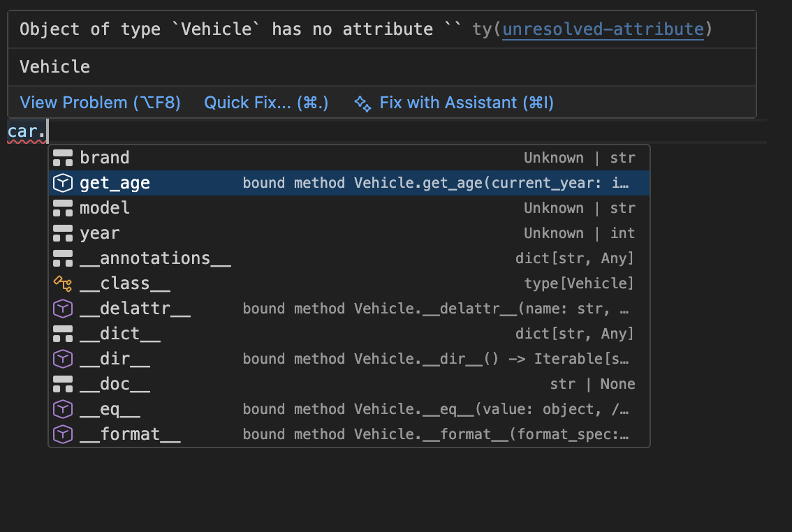Select __annotations__ completion entry
The width and height of the screenshot is (792, 532).
155,258
